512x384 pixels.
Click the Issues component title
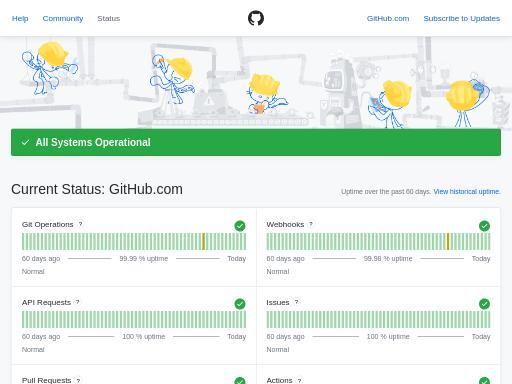point(278,302)
